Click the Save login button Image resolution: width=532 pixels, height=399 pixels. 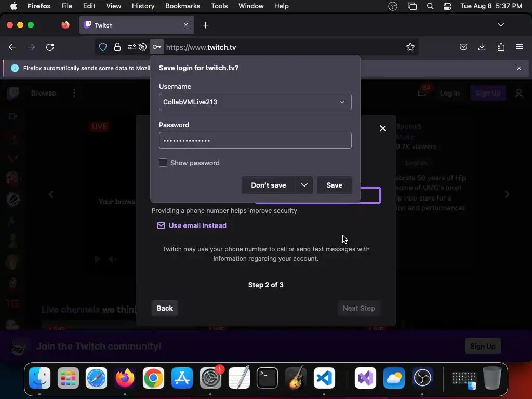pyautogui.click(x=334, y=185)
